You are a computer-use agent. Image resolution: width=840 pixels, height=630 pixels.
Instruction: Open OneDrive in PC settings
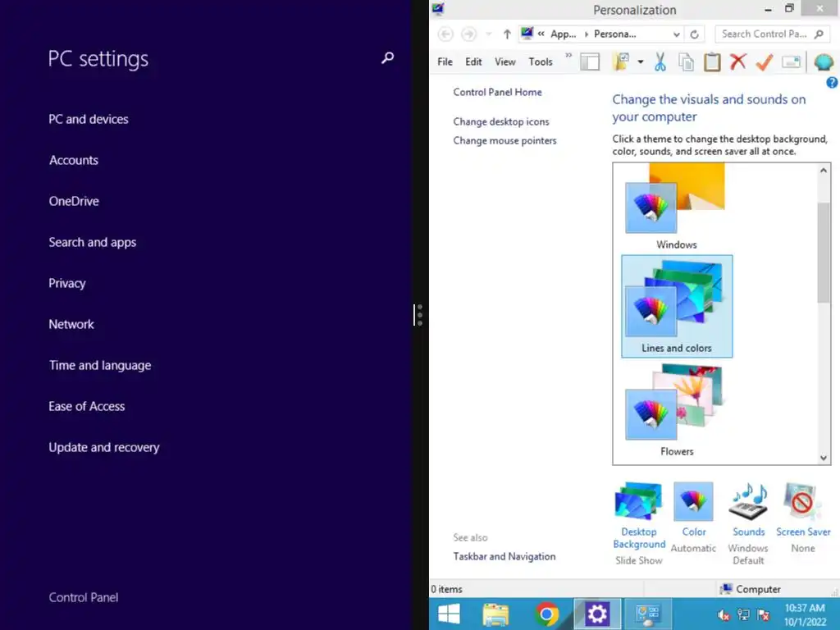tap(74, 202)
